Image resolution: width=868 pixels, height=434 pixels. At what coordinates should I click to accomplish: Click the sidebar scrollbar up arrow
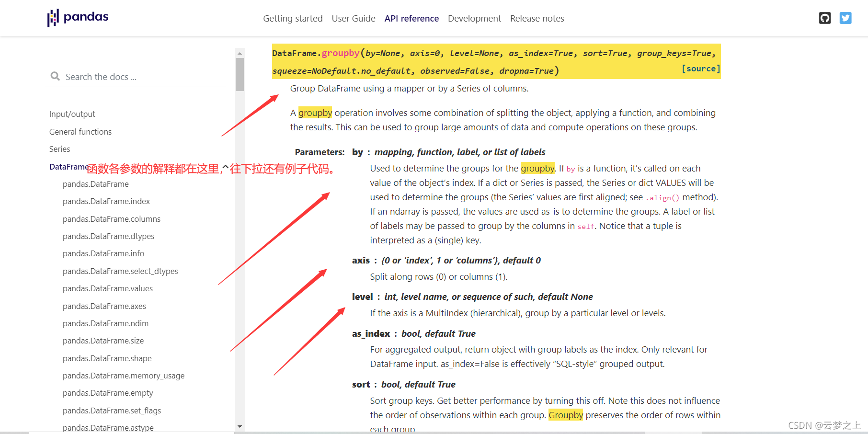240,53
